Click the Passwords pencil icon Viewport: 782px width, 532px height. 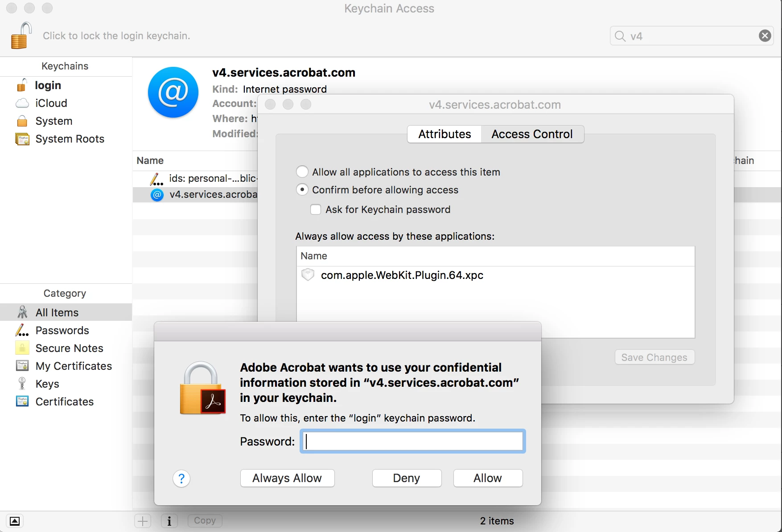click(x=22, y=330)
